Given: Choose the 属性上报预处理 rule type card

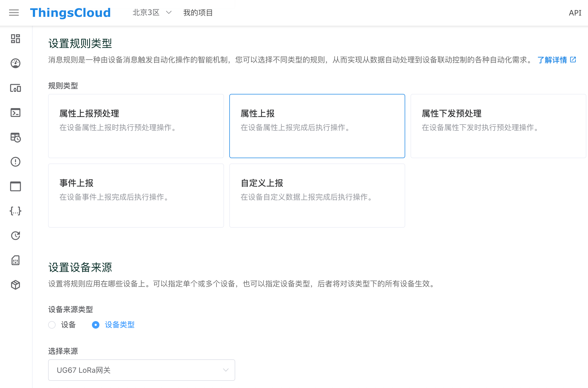Looking at the screenshot, I should click(x=136, y=126).
